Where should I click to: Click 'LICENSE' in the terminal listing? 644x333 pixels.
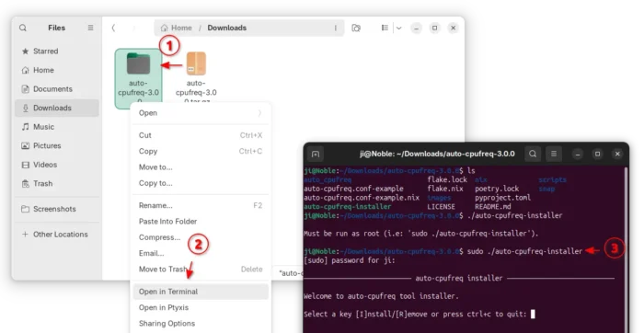coord(441,207)
